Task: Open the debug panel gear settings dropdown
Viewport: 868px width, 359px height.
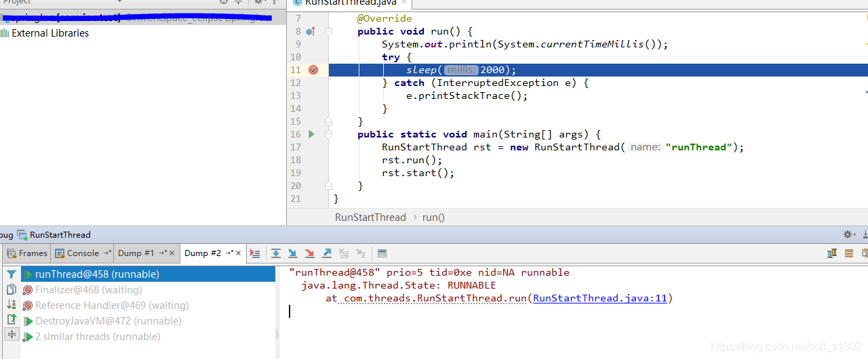Action: coord(849,234)
